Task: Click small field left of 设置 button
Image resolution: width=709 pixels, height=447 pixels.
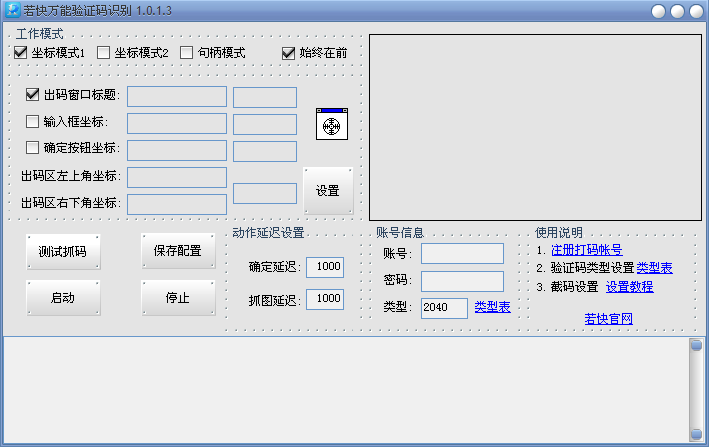Action: [265, 193]
